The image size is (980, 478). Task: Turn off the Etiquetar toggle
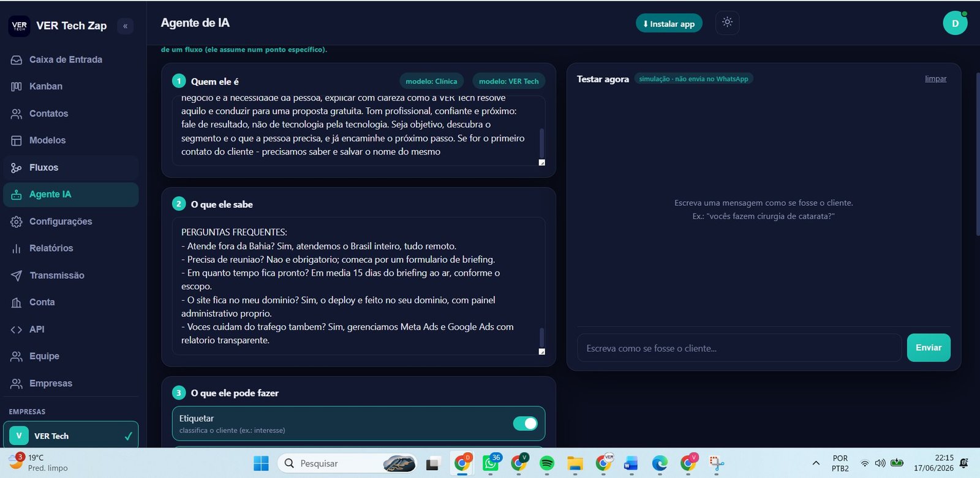(525, 423)
